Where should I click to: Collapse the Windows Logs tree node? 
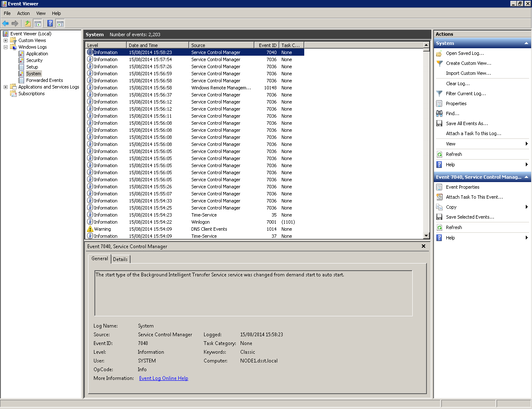pyautogui.click(x=5, y=47)
